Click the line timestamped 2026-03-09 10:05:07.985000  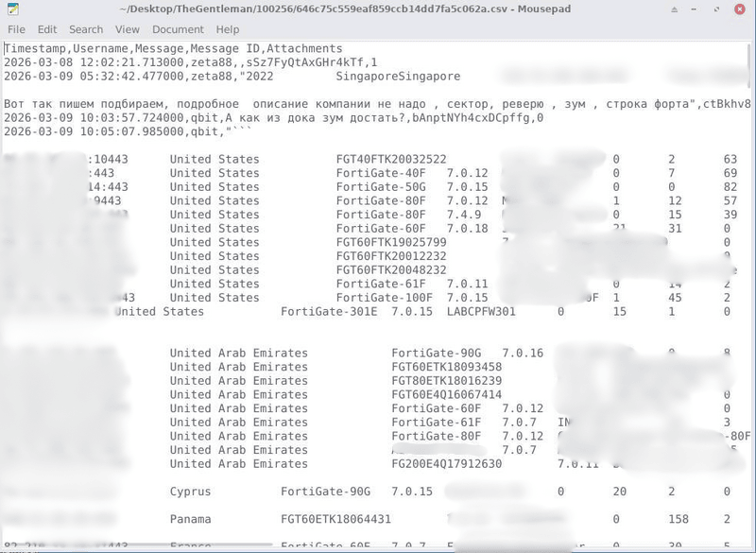click(x=128, y=131)
